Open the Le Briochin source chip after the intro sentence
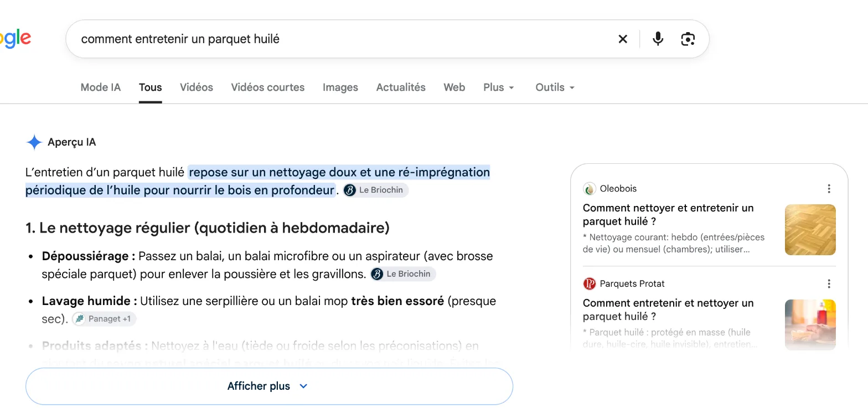This screenshot has height=408, width=868. (x=376, y=190)
